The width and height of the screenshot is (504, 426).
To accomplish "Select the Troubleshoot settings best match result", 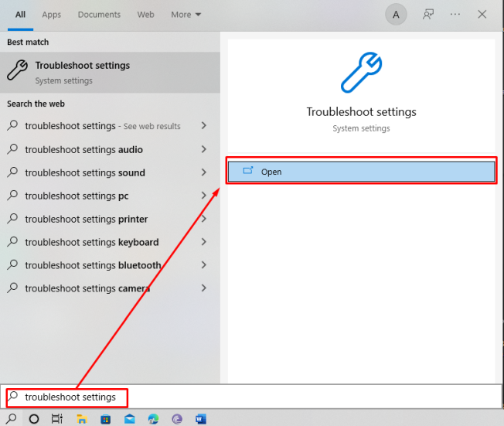I will pos(110,73).
